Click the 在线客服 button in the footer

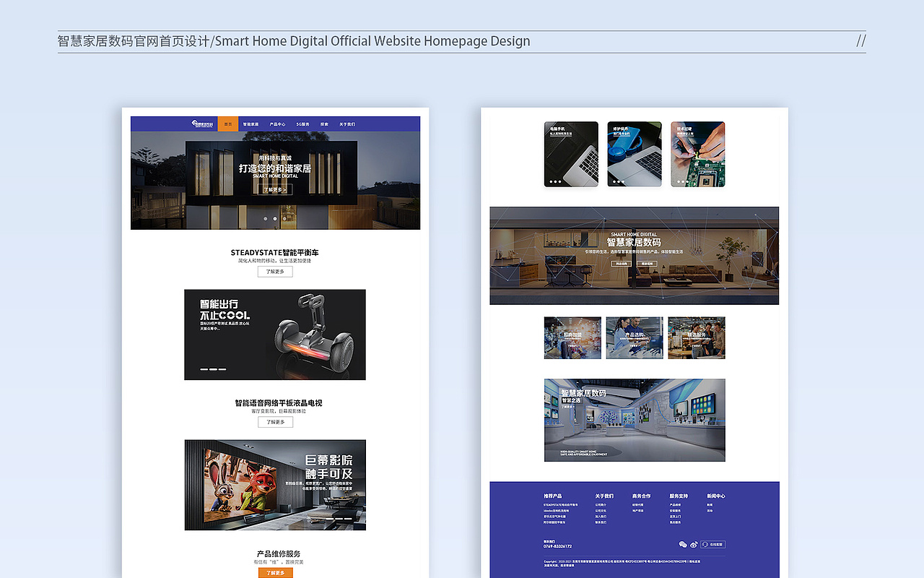pos(713,544)
